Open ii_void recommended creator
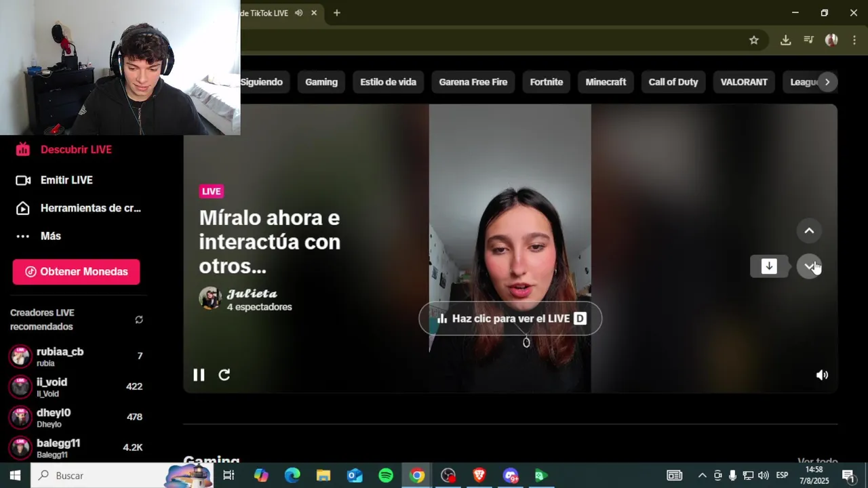 [76, 387]
